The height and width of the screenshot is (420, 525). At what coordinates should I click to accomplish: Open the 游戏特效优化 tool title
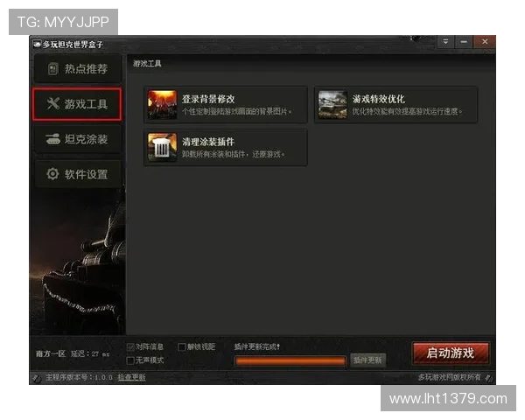(x=378, y=99)
